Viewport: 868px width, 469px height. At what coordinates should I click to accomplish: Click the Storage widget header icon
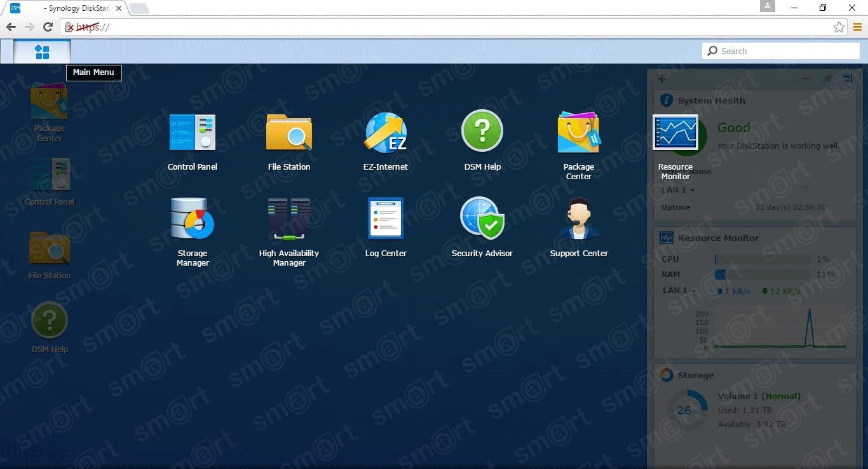tap(666, 375)
